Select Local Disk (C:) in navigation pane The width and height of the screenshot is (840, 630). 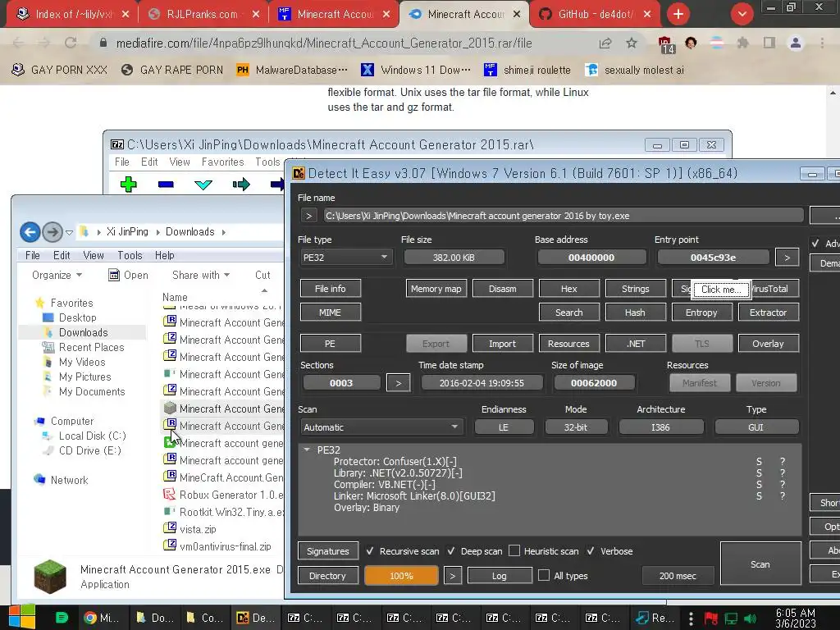(92, 436)
